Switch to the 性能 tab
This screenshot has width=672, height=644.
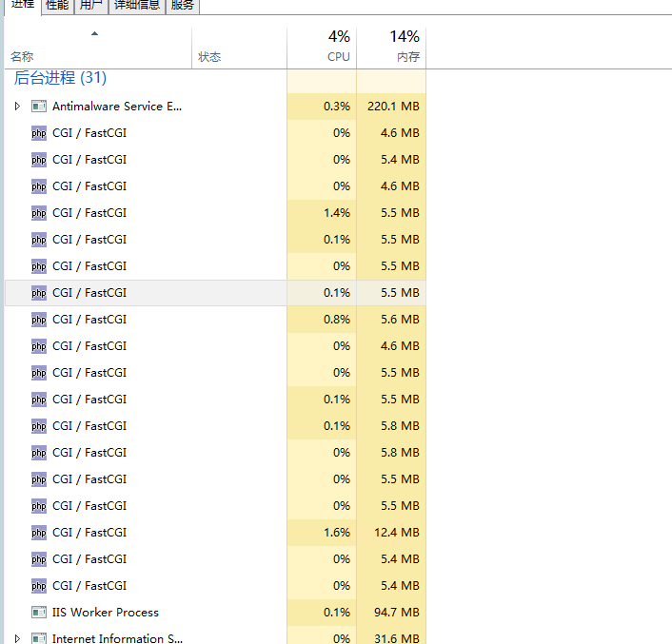[57, 6]
